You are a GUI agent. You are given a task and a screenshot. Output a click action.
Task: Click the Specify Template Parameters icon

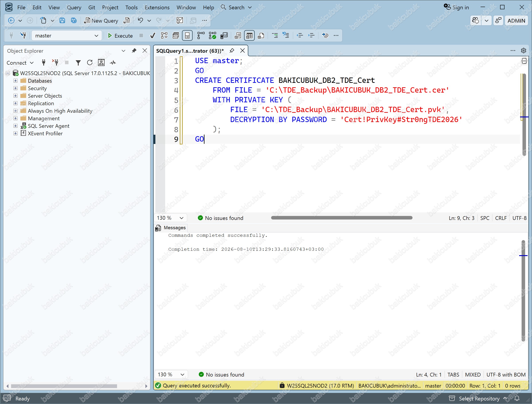[x=325, y=36]
